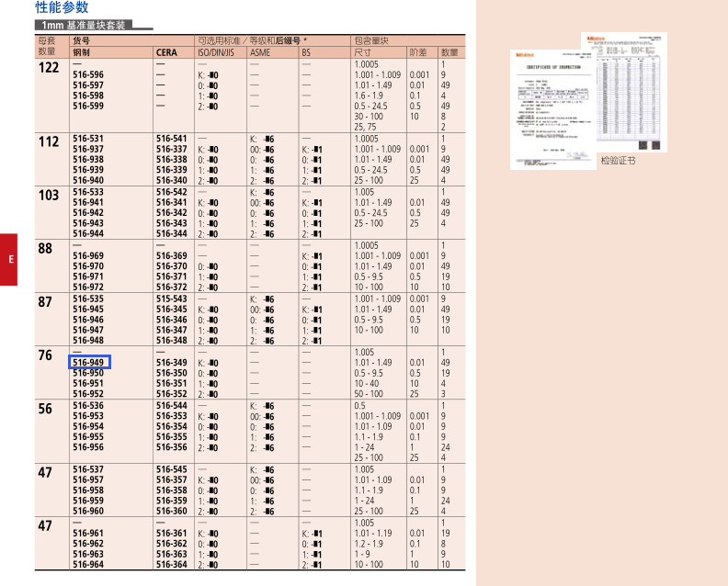Click the BS column header

pyautogui.click(x=306, y=52)
